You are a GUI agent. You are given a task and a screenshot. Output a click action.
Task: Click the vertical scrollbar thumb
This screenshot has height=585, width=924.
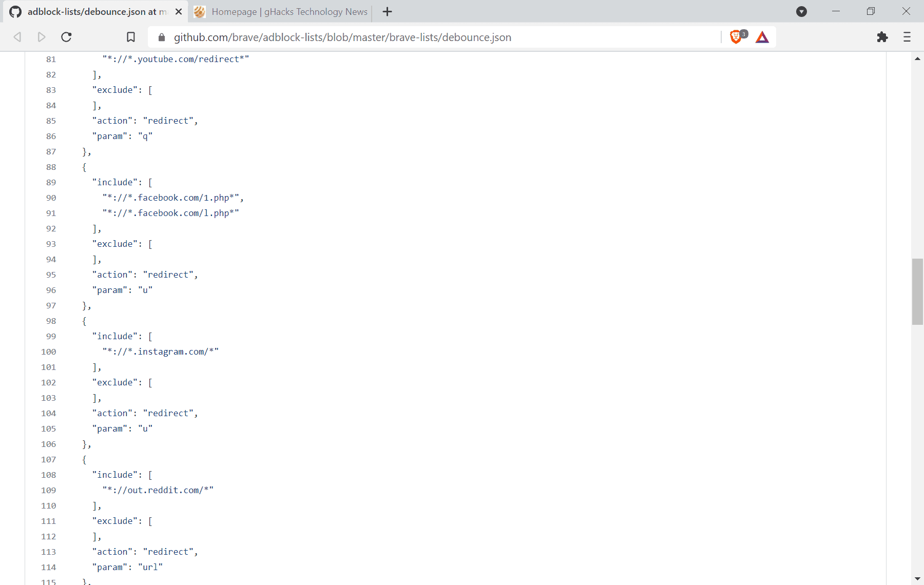click(917, 291)
